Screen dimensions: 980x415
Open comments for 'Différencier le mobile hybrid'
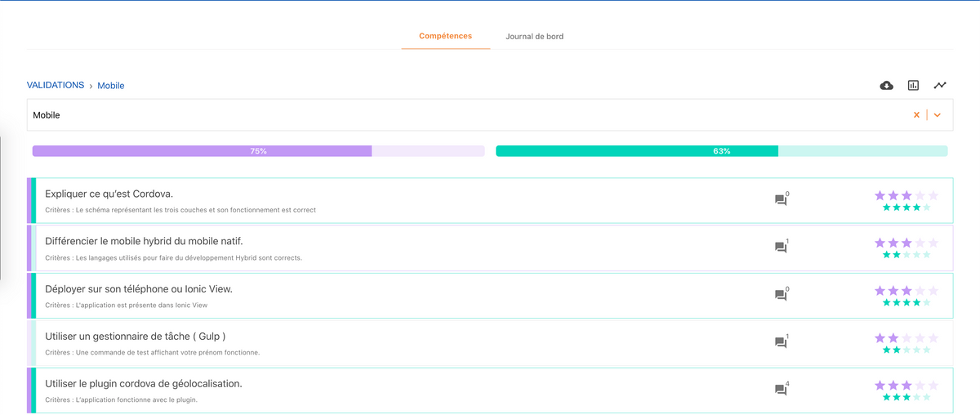click(781, 247)
